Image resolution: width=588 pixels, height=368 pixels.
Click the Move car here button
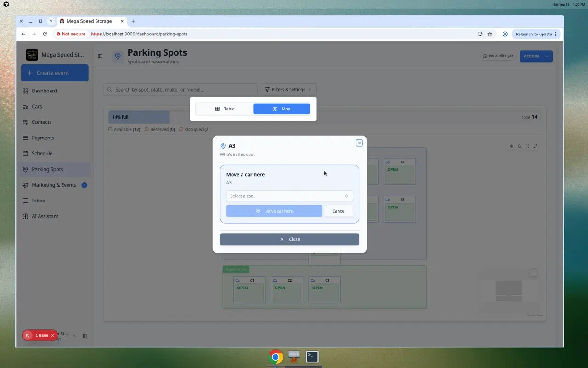click(x=274, y=211)
